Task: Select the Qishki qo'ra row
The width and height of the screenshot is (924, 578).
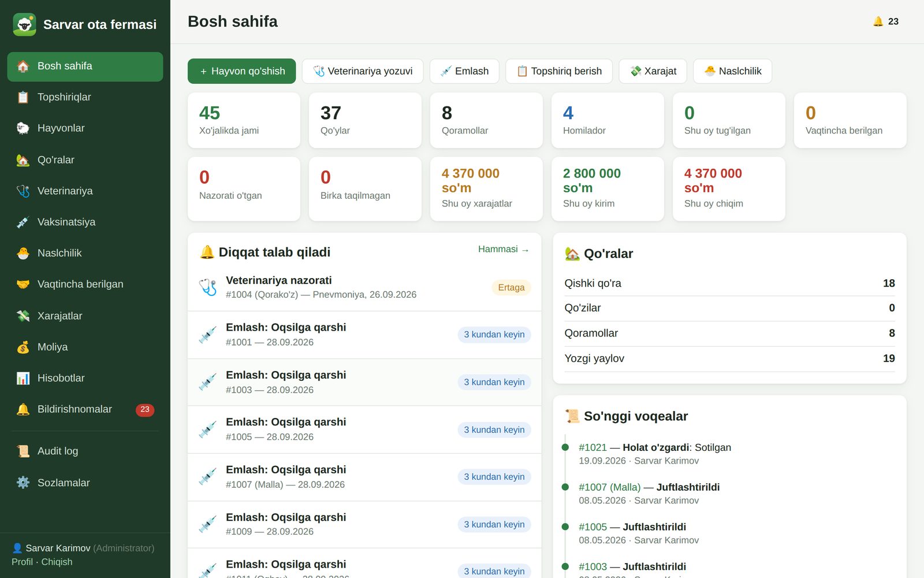Action: click(729, 283)
